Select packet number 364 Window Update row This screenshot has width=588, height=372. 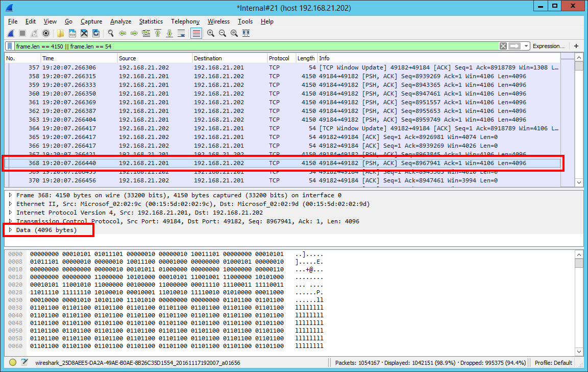283,128
